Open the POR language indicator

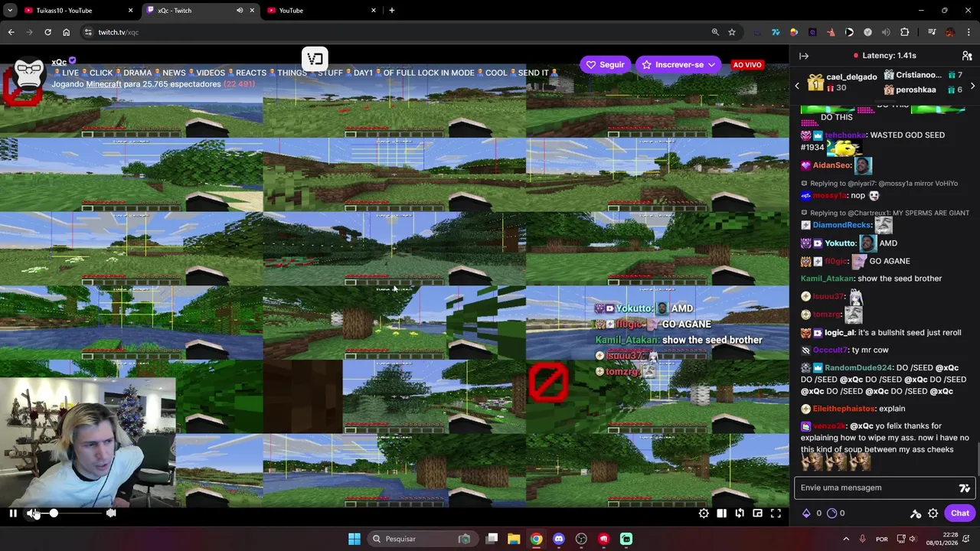[882, 539]
